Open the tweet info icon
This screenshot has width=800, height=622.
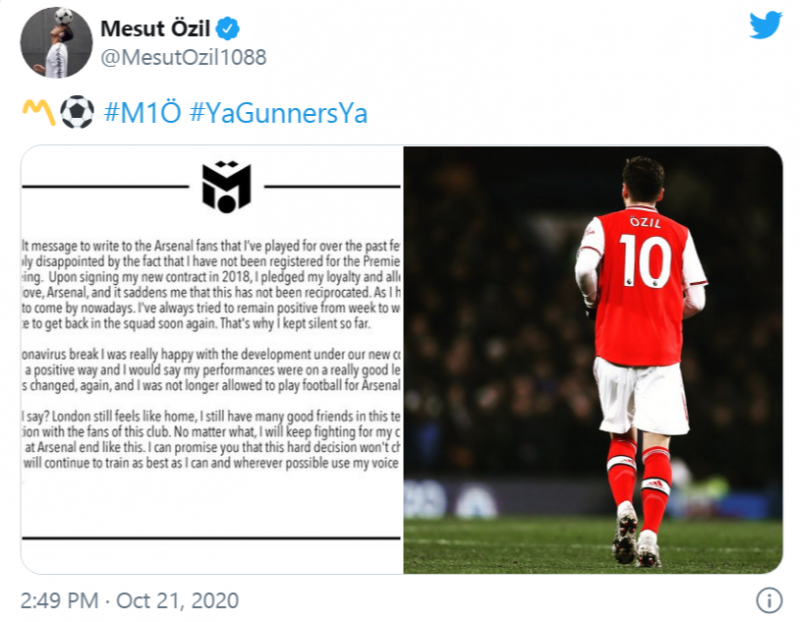coord(768,600)
